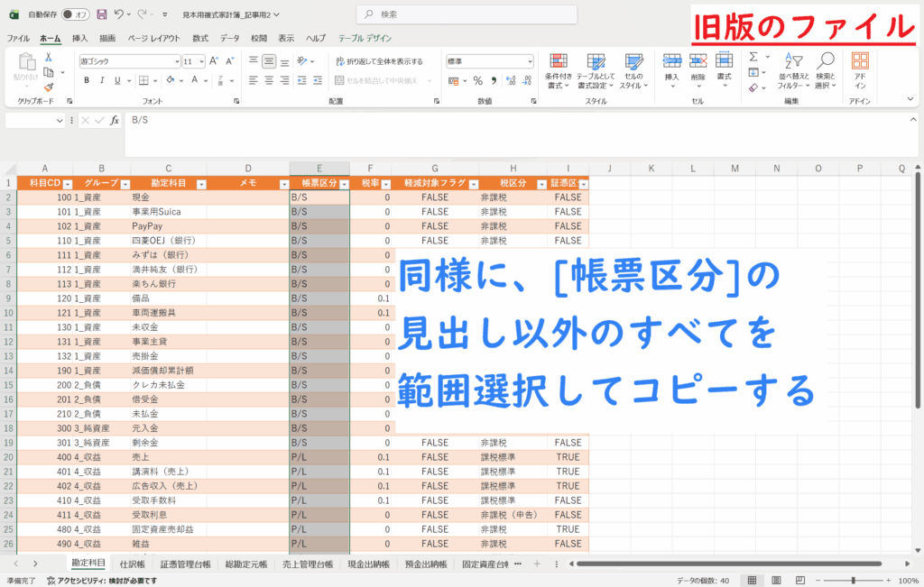Open the 挿入 ribbon tab
The height and width of the screenshot is (587, 924).
coord(79,38)
